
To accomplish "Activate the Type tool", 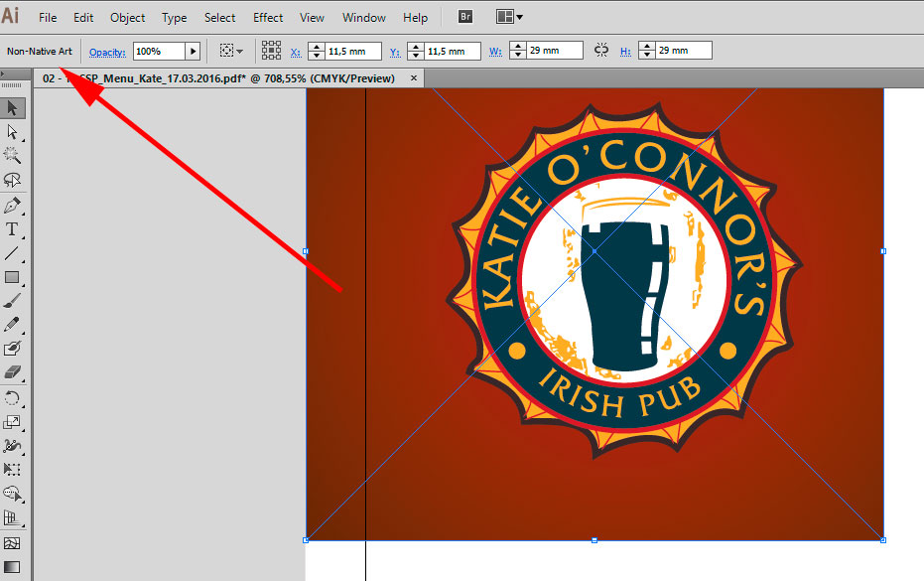I will (x=12, y=229).
